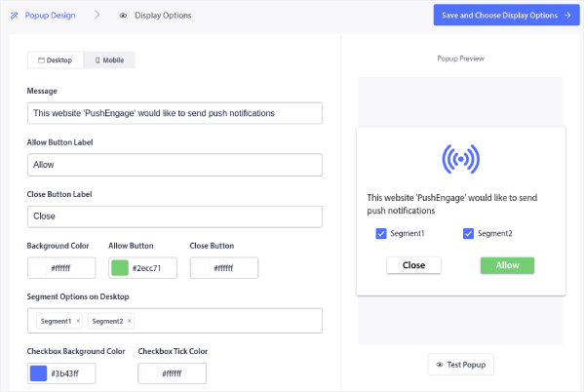Click into the Close Button Label field
This screenshot has width=584, height=392.
click(x=175, y=216)
